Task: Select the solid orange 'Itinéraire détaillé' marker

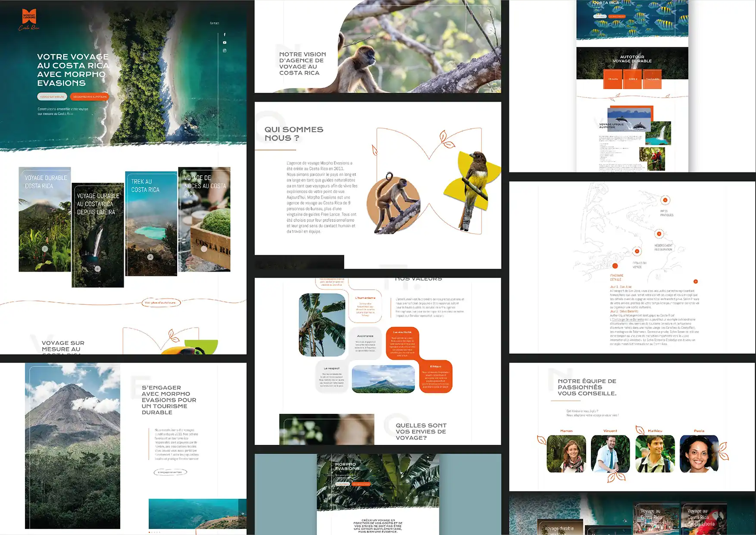Action: point(615,266)
